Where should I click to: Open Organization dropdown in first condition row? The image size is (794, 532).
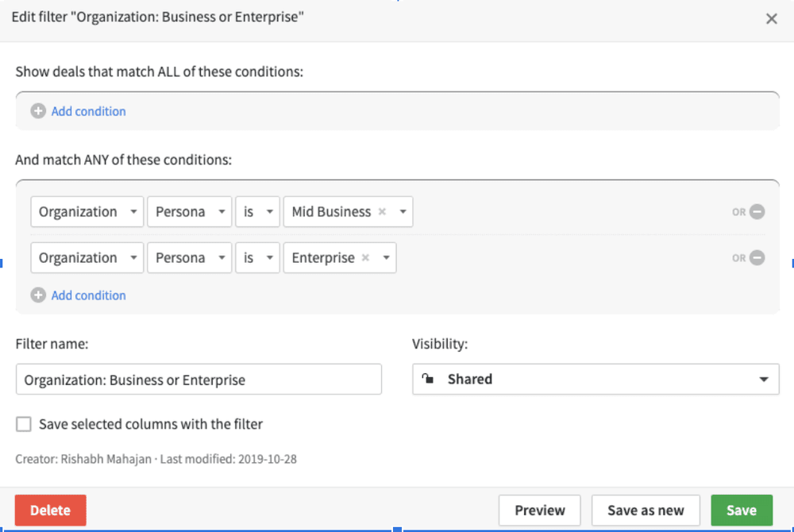pyautogui.click(x=87, y=212)
